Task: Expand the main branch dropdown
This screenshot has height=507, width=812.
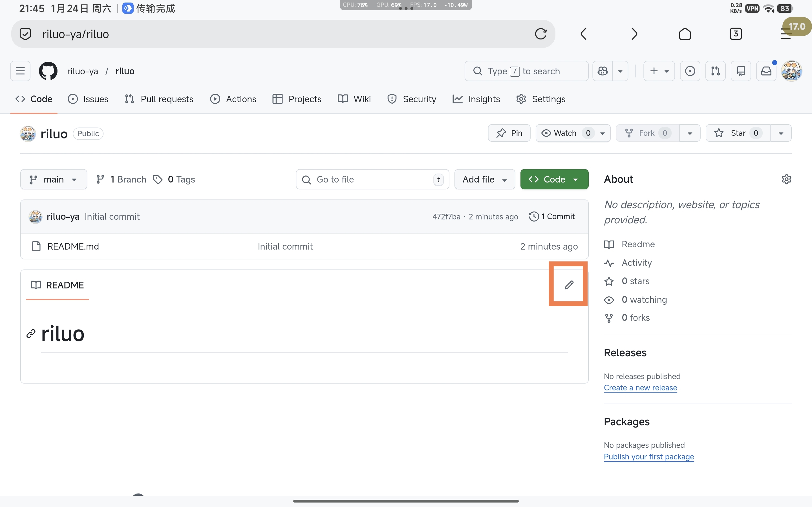Action: [54, 179]
